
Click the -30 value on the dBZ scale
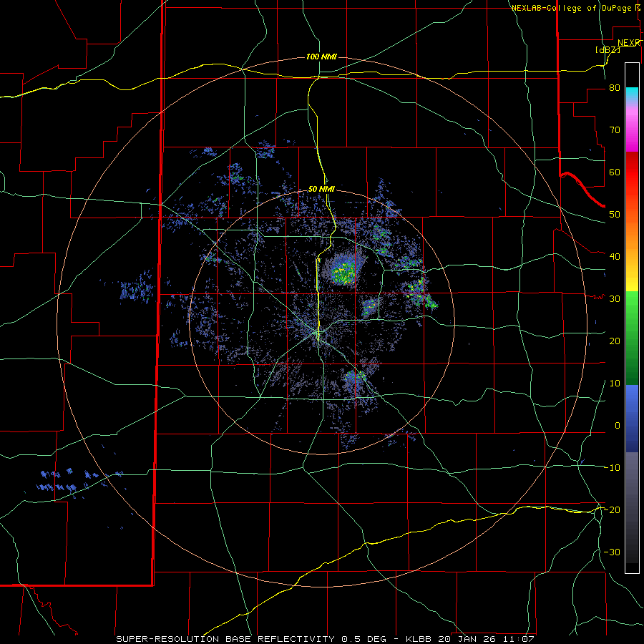pyautogui.click(x=612, y=552)
